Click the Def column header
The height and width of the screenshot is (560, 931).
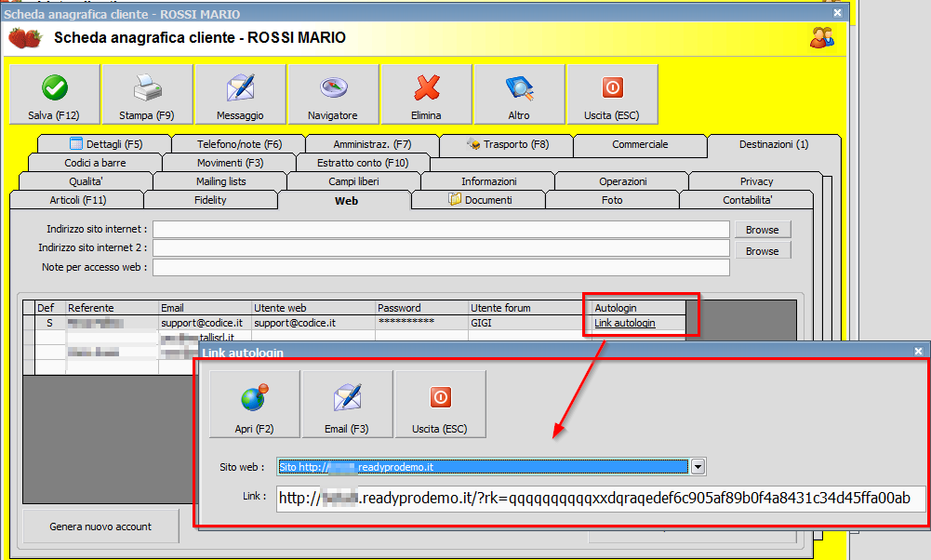click(50, 308)
